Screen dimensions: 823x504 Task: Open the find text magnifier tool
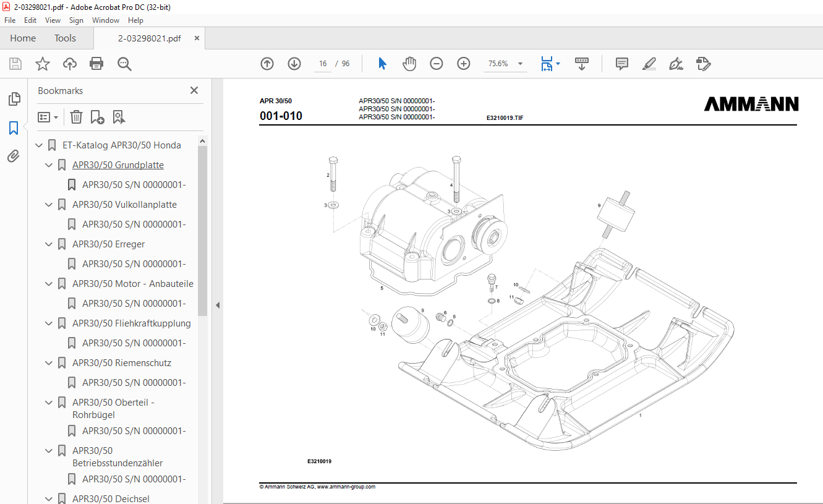[124, 64]
